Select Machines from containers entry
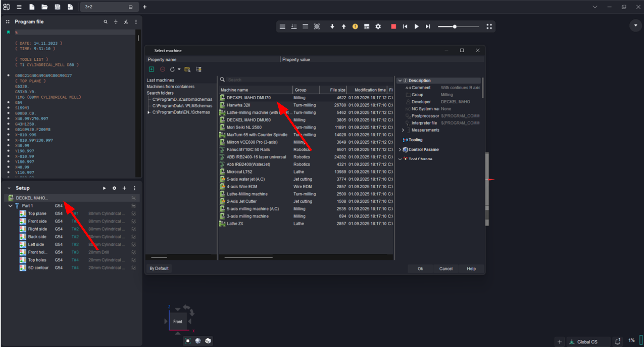 point(170,86)
